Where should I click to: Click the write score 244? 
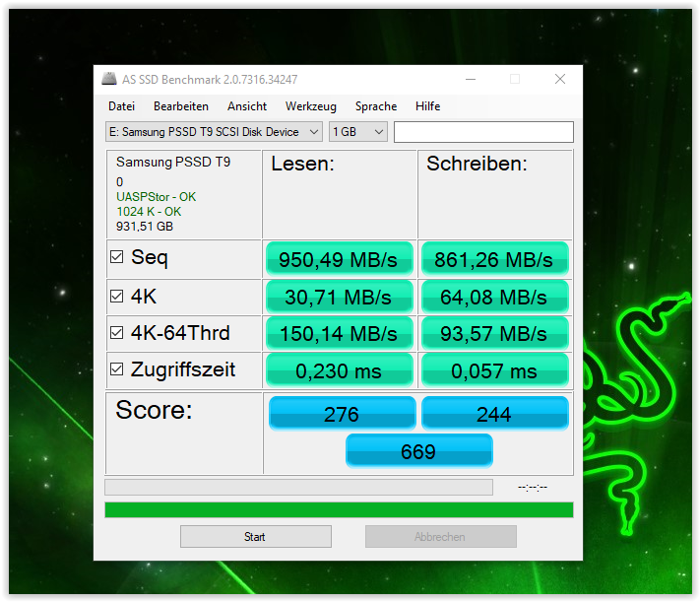[x=494, y=414]
